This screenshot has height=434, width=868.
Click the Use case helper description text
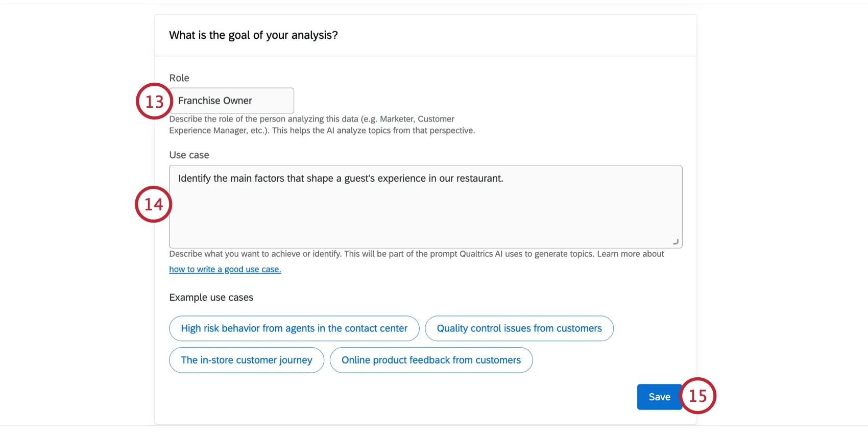[416, 254]
